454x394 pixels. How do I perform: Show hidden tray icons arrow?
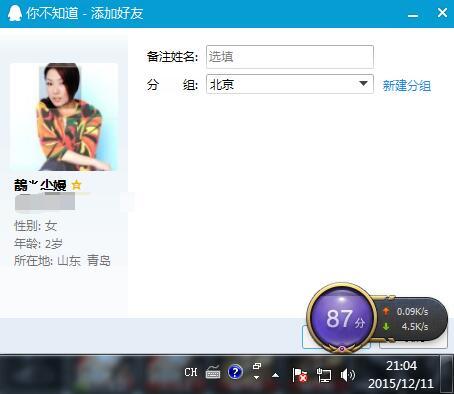coord(275,376)
